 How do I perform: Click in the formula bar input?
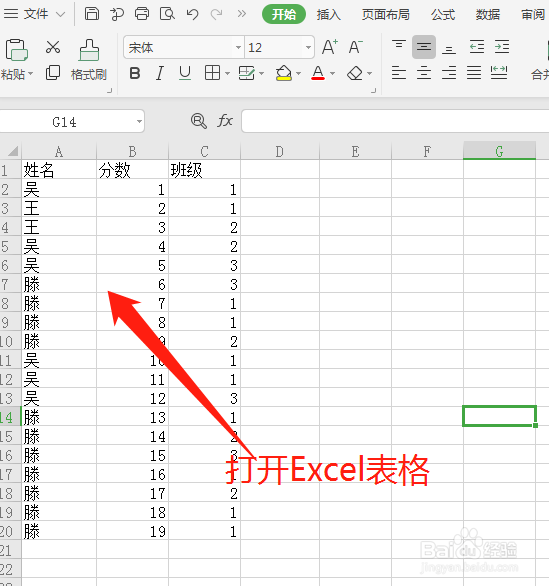(395, 121)
